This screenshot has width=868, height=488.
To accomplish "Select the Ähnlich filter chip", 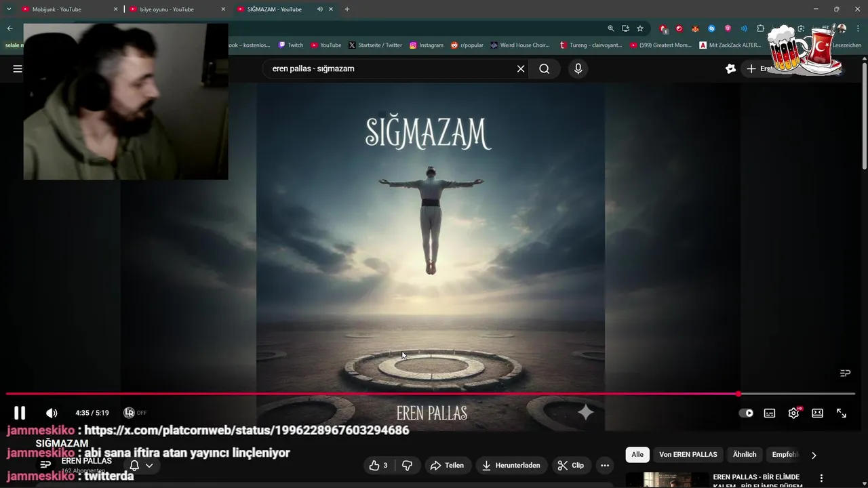I will [745, 455].
